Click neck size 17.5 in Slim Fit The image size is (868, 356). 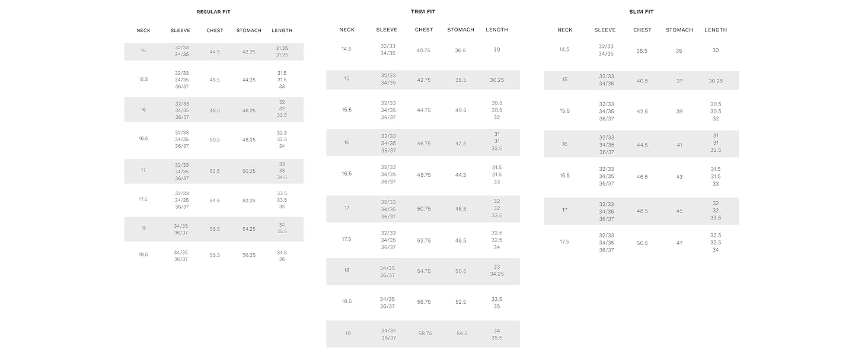(564, 242)
